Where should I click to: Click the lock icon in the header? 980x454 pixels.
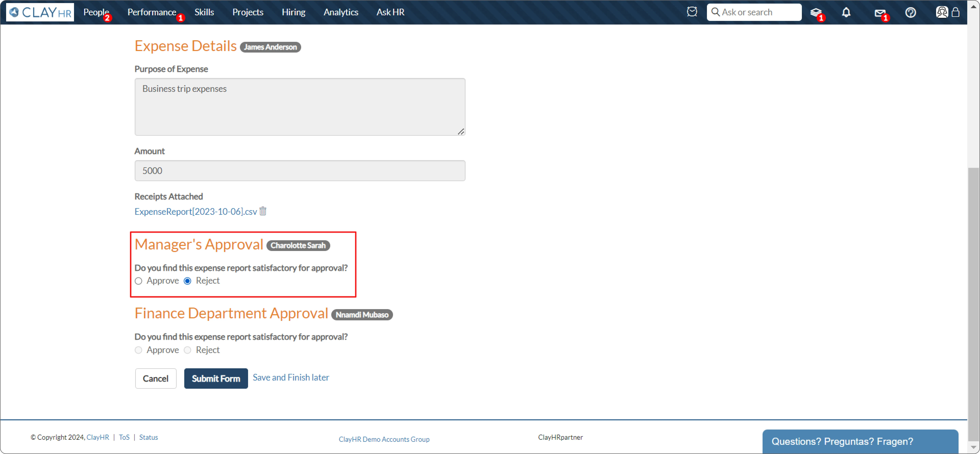click(x=955, y=12)
